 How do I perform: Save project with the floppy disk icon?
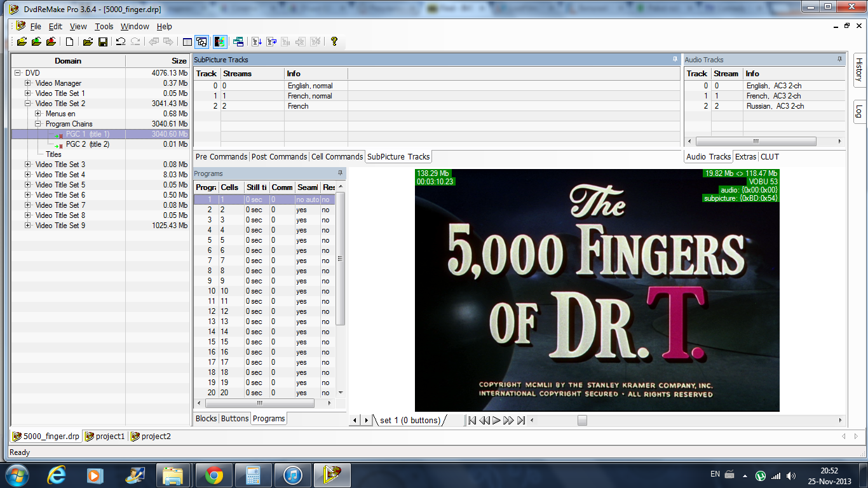click(x=102, y=42)
